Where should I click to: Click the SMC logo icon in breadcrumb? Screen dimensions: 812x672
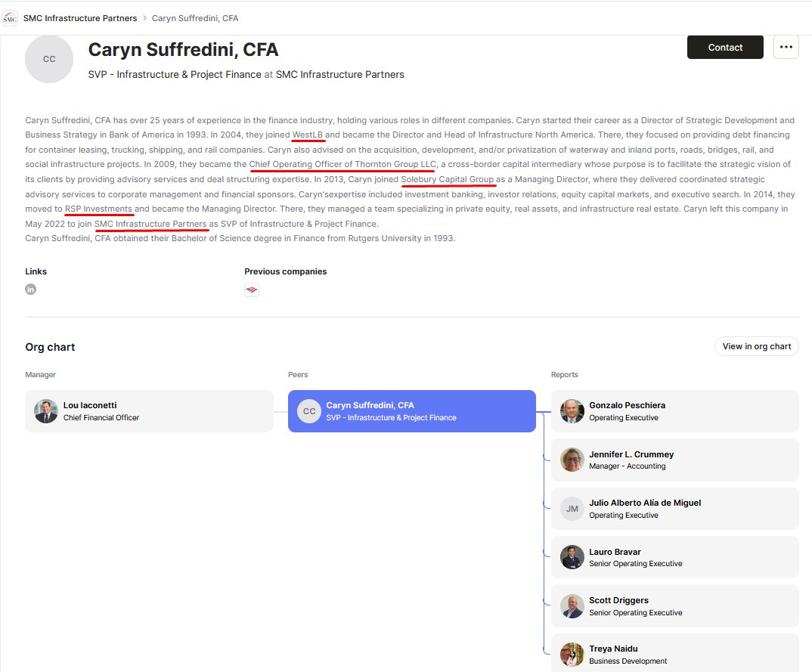click(x=10, y=18)
